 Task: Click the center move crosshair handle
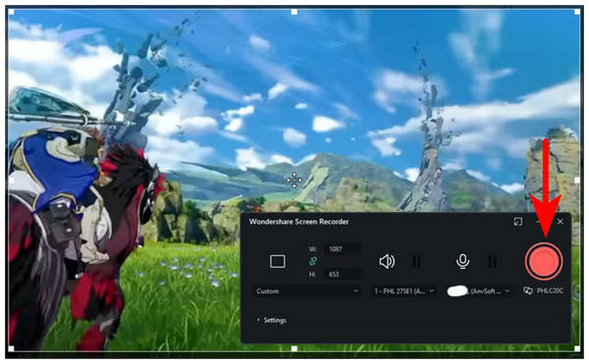click(x=294, y=181)
